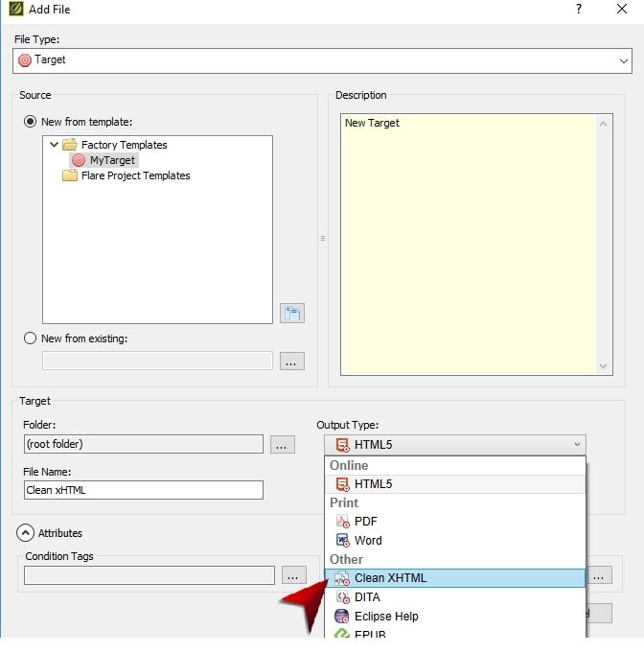644x653 pixels.
Task: Collapse the Factory Templates tree node
Action: [x=54, y=145]
